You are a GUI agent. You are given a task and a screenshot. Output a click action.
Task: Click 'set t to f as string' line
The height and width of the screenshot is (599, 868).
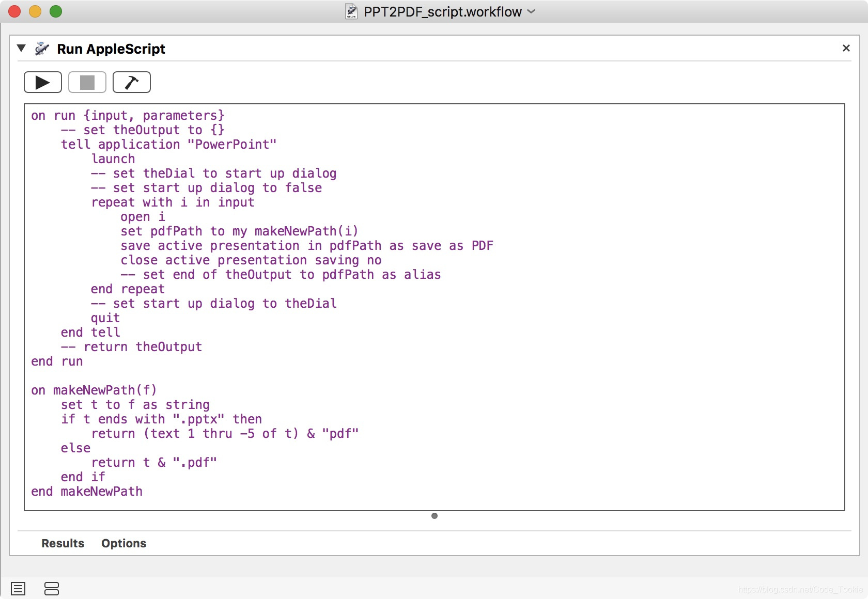pyautogui.click(x=135, y=405)
